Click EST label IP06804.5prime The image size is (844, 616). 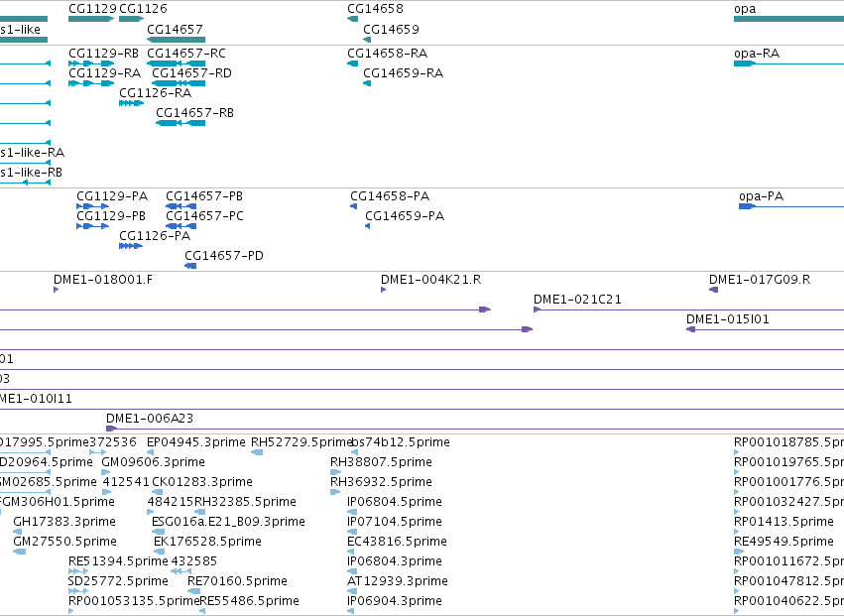tap(395, 502)
